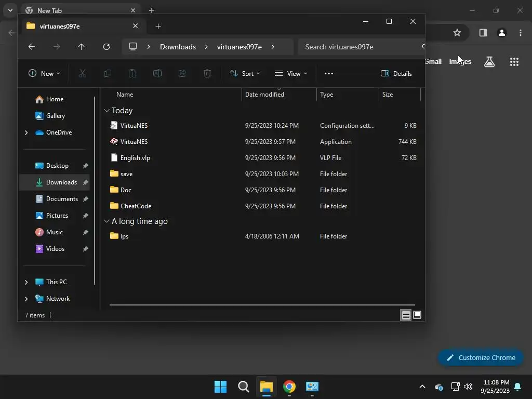Click the Up one level arrow
532x399 pixels.
coord(82,47)
